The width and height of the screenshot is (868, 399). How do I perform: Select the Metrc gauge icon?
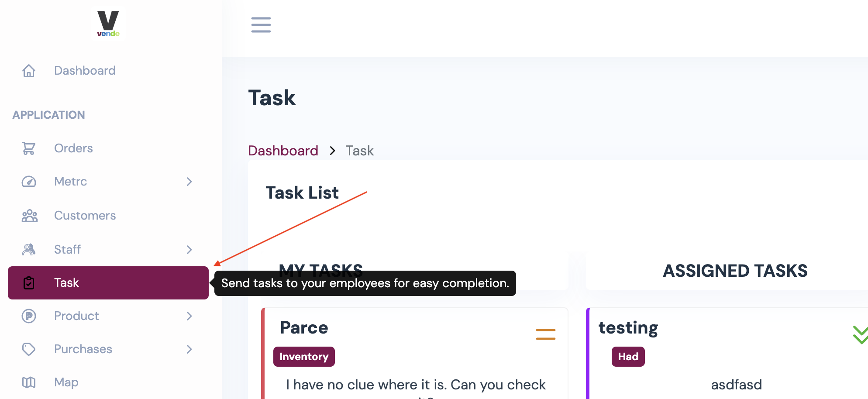click(29, 182)
